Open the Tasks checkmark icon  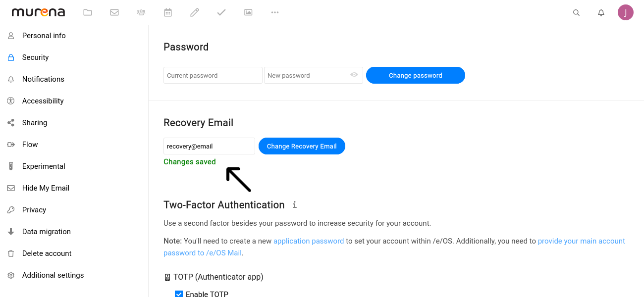221,12
